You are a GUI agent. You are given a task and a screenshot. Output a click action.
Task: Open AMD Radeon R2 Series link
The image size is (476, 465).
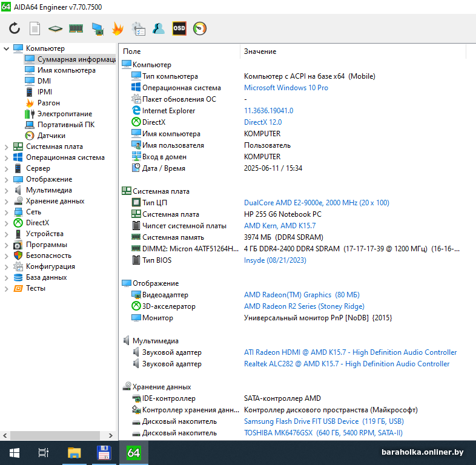coord(304,306)
